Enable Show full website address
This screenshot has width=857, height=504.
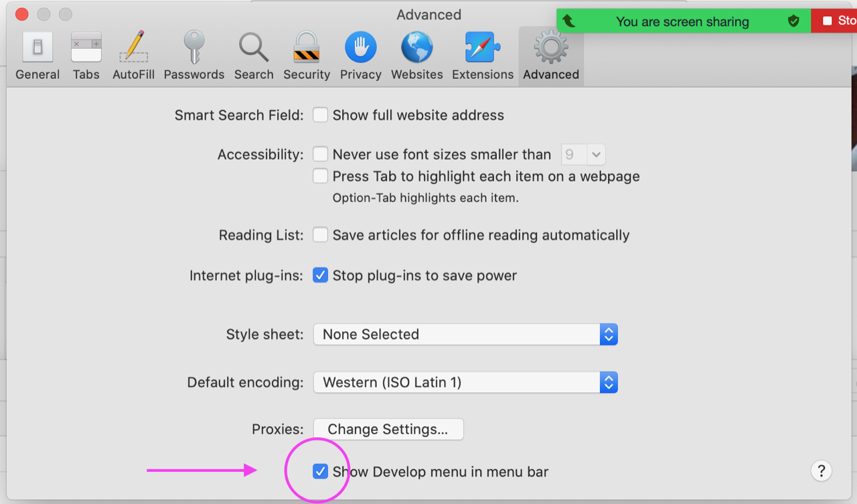click(x=321, y=115)
